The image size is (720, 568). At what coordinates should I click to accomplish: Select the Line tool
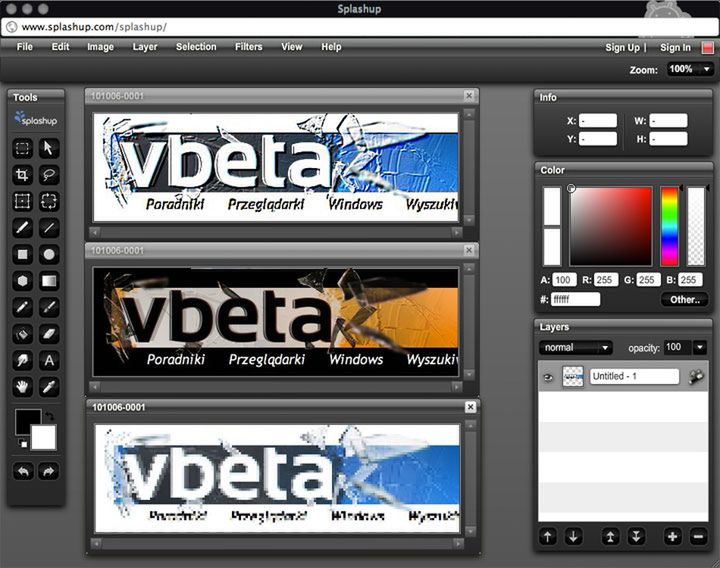[49, 228]
